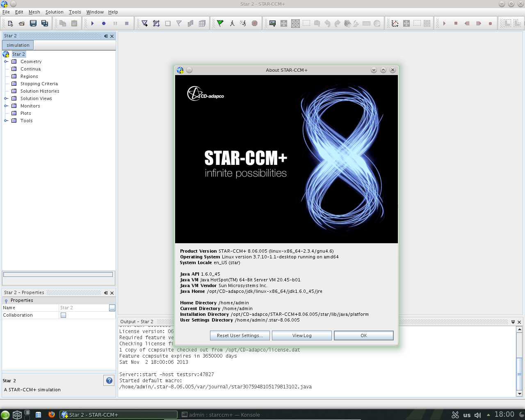Click the blue crossed-square mesh tool icon
This screenshot has width=525, height=420.
click(x=156, y=23)
